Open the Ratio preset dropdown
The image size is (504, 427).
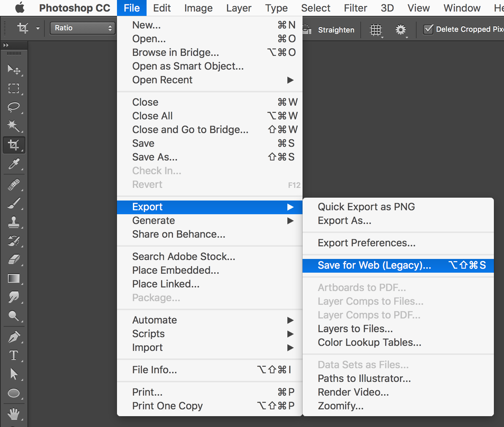pos(83,28)
